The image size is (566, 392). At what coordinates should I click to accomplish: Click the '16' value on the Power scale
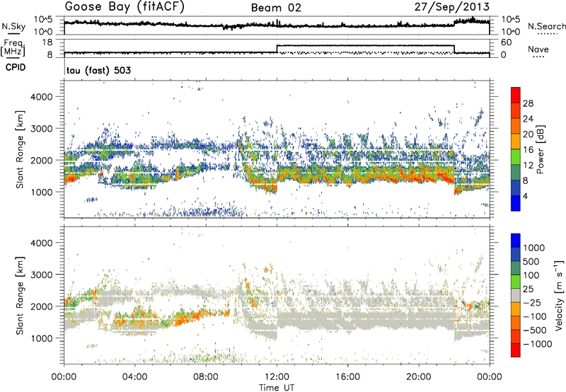point(528,150)
